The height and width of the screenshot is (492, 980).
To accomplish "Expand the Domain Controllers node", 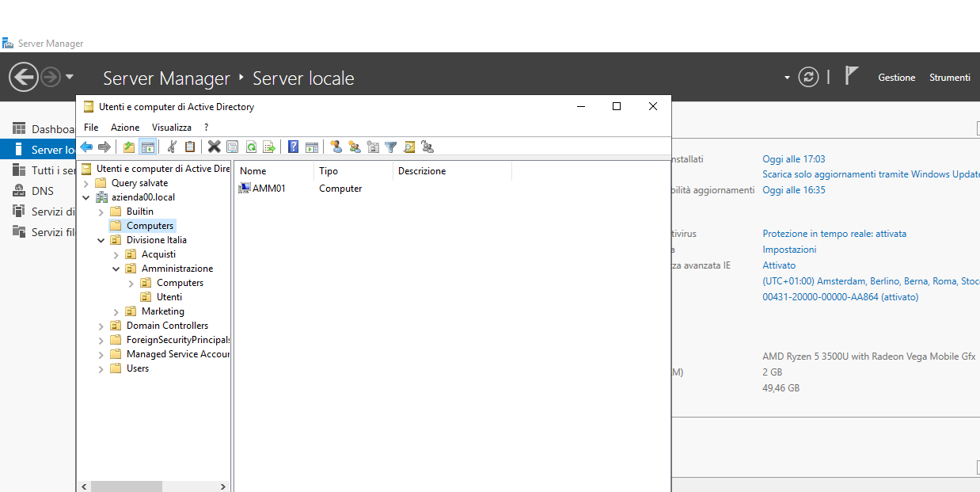I will [x=101, y=326].
